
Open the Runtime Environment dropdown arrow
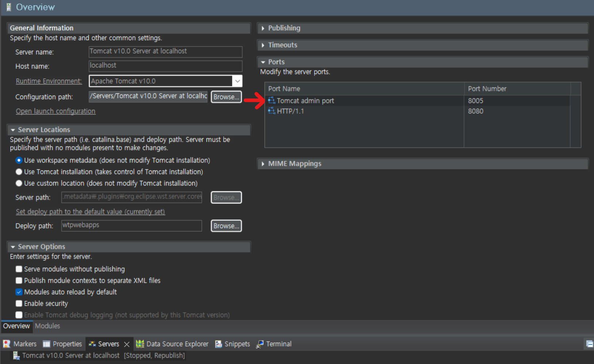point(237,81)
